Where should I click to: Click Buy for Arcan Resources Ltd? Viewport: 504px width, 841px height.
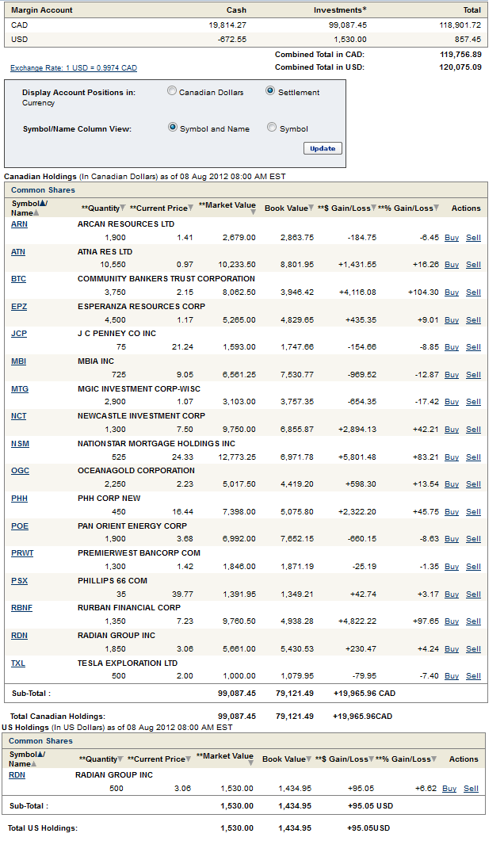point(451,238)
